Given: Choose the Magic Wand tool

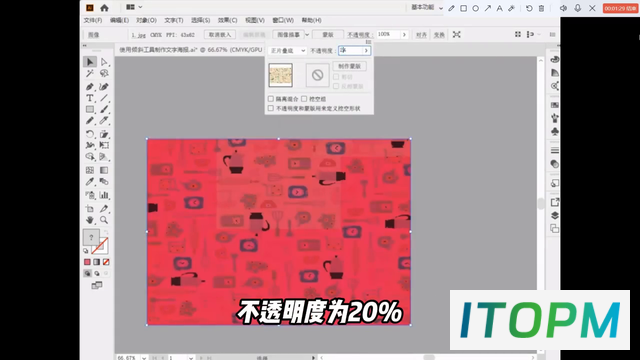Looking at the screenshot, I should [x=89, y=73].
